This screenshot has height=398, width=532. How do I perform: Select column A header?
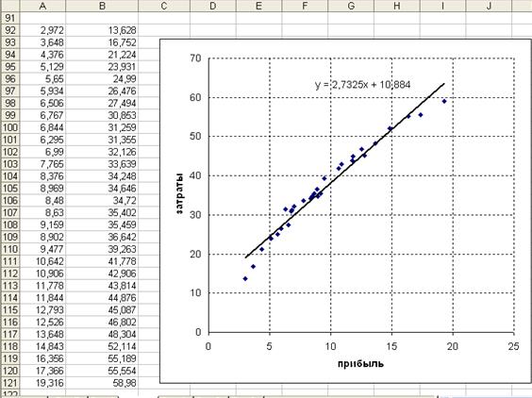pos(42,6)
